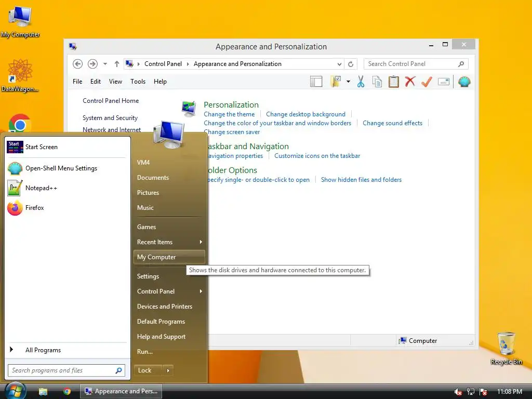Screen dimensions: 532x399
Task: Click the Cut scissors toolbar icon
Action: coord(361,82)
